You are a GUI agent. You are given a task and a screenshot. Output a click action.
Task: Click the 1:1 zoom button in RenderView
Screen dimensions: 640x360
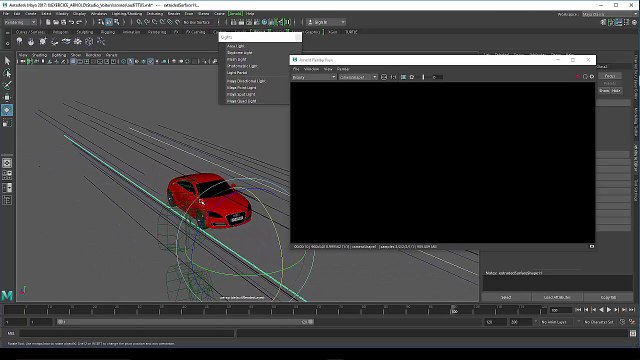[x=393, y=77]
